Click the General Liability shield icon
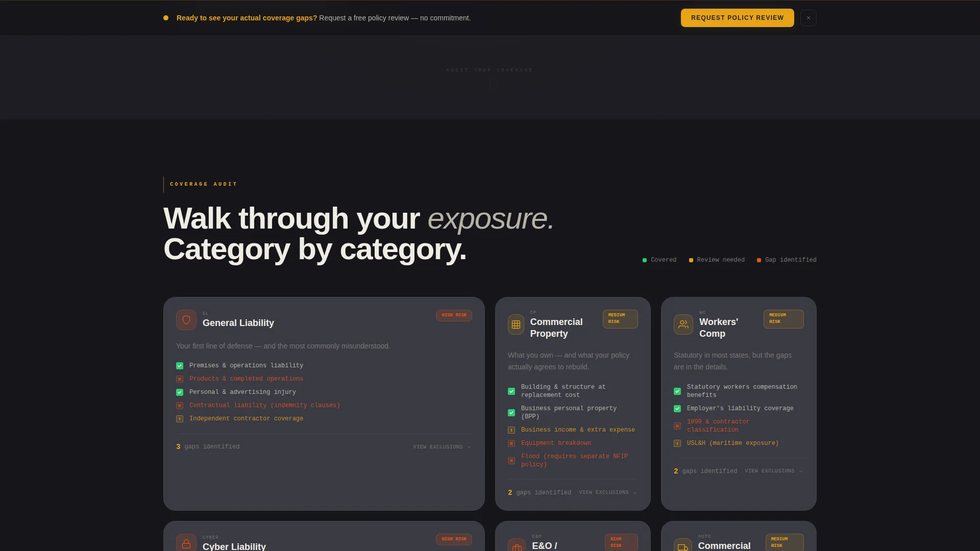The width and height of the screenshot is (980, 551). pos(186,320)
